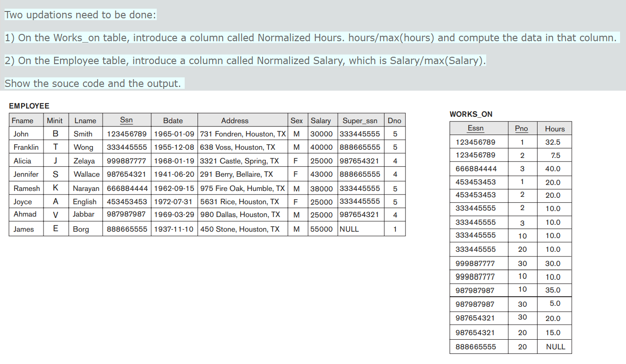626x364 pixels.
Task: Click the Pno column header
Action: (522, 129)
